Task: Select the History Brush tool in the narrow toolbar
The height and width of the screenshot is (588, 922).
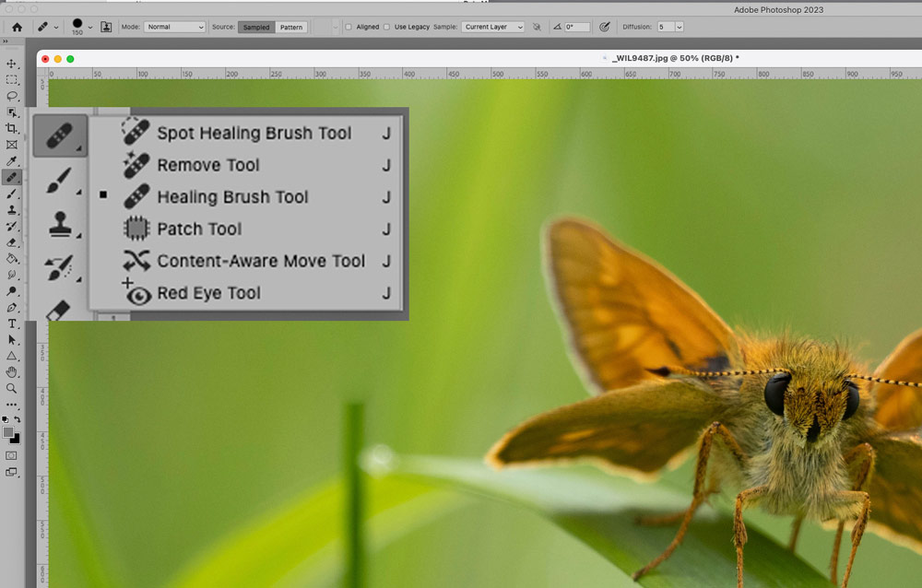Action: click(x=11, y=227)
